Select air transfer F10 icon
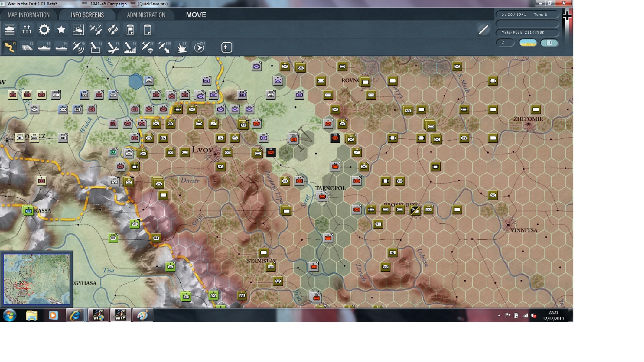Image resolution: width=644 pixels, height=362 pixels. coord(165,47)
